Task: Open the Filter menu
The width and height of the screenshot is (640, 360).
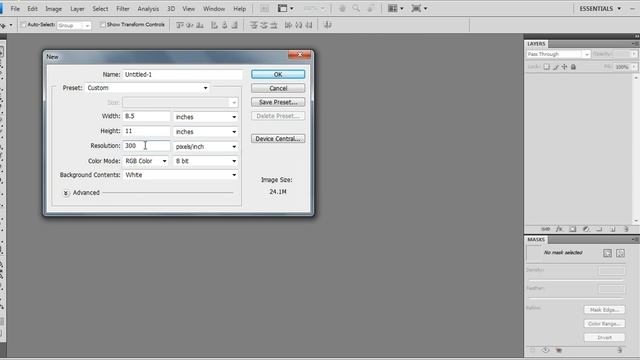Action: click(123, 9)
